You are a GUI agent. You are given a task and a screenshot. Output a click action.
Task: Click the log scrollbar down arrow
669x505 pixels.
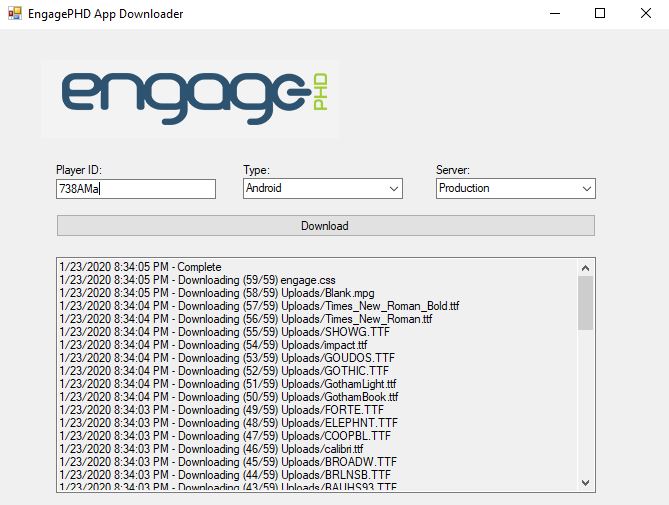(x=586, y=482)
